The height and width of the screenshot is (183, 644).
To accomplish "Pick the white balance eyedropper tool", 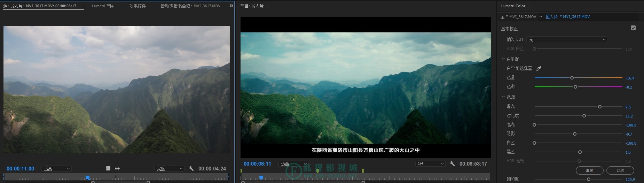I will tap(539, 69).
